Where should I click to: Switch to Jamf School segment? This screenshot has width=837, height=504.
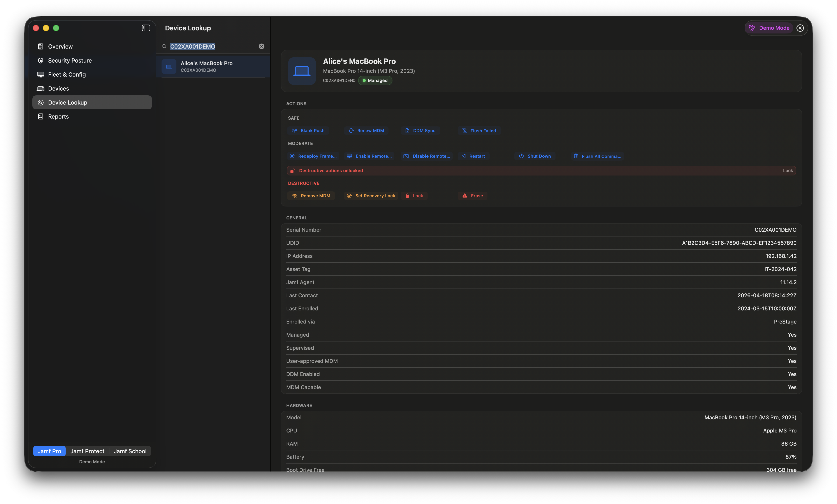click(130, 451)
